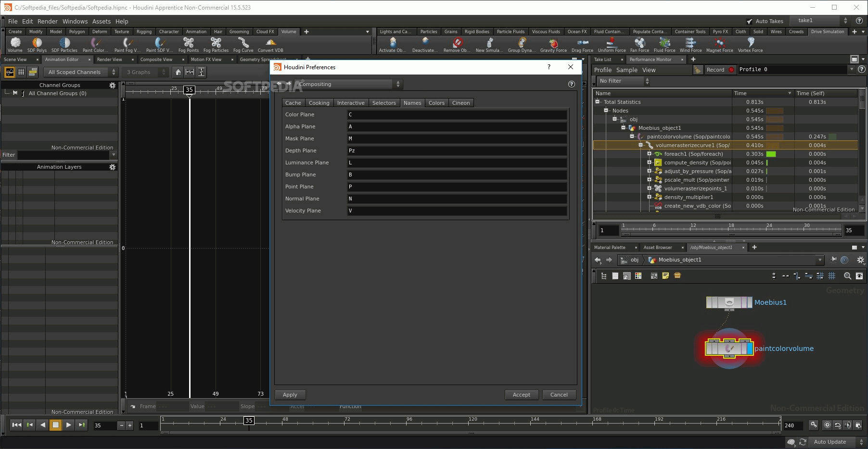
Task: Click the Cancel button
Action: coord(559,395)
